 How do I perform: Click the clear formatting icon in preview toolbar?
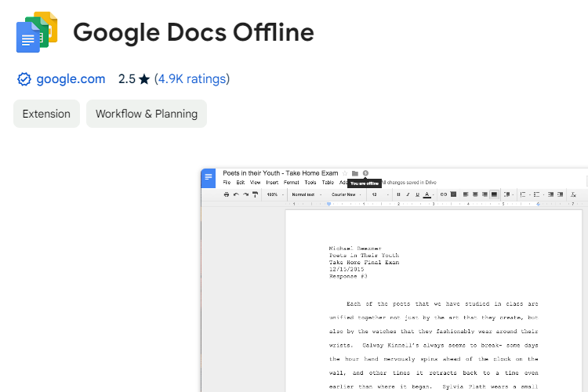573,194
